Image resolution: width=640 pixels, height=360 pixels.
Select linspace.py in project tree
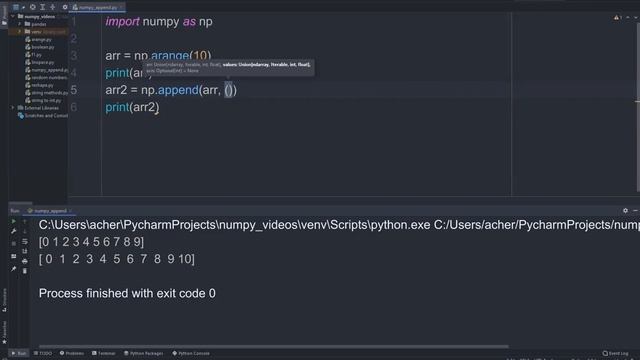tap(40, 62)
